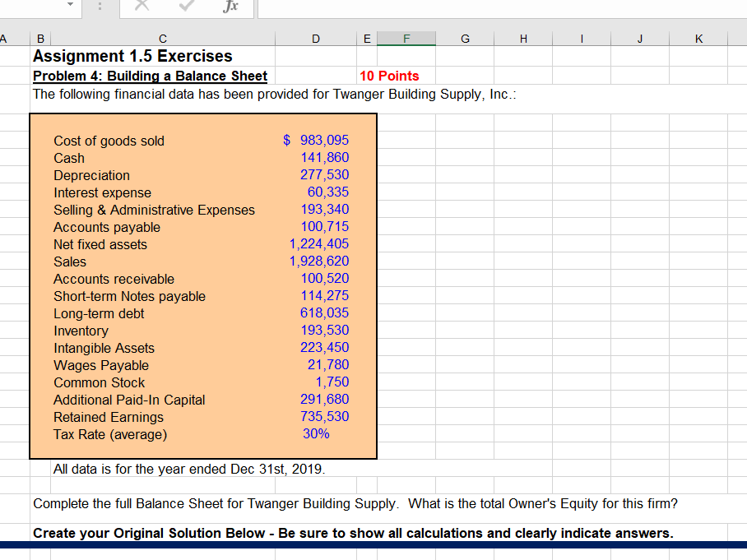Screen dimensions: 747x560
Task: Click the '193,340' value
Action: coord(324,209)
